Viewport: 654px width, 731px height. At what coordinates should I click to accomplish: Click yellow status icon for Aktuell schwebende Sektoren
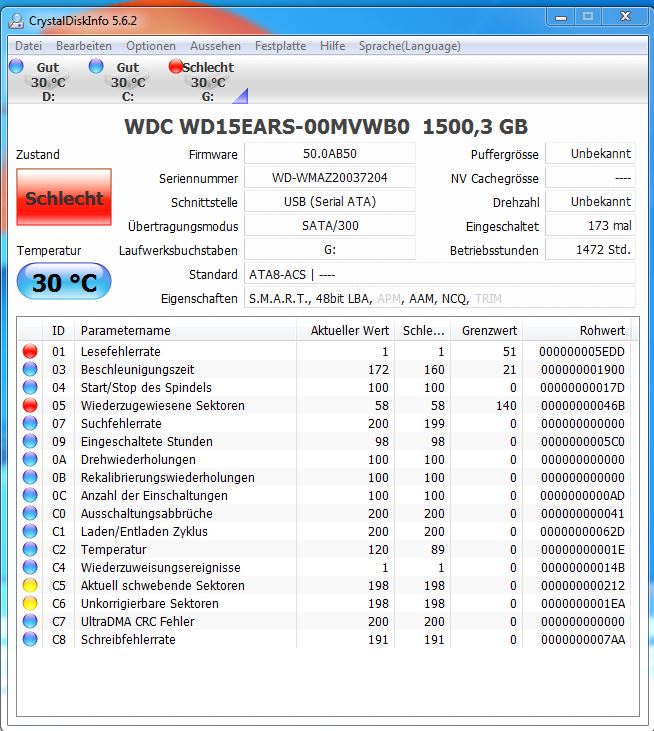point(30,585)
